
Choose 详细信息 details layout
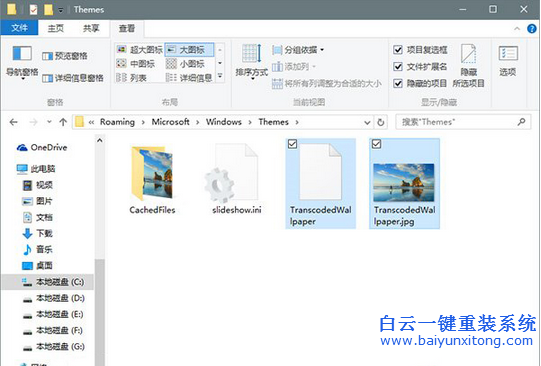(189, 78)
